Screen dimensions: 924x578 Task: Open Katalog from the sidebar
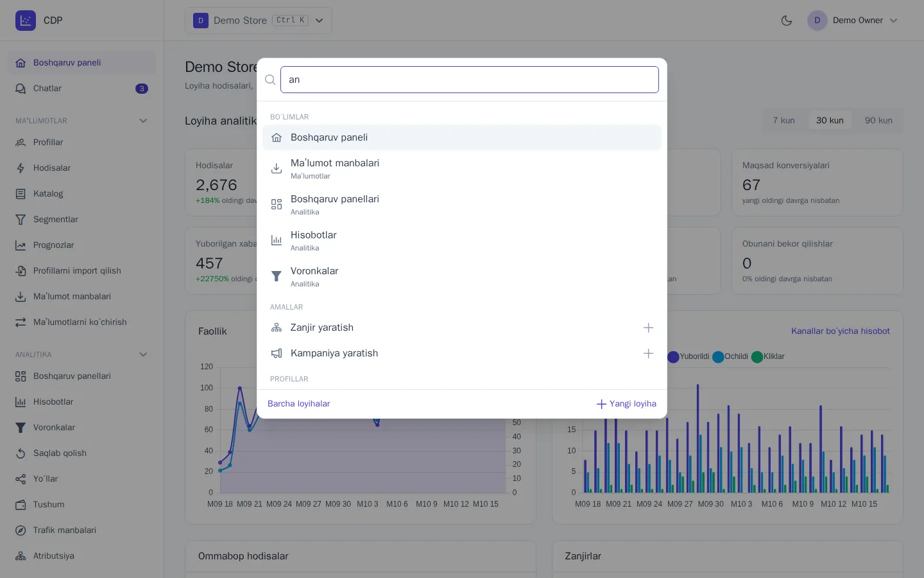click(x=81, y=194)
